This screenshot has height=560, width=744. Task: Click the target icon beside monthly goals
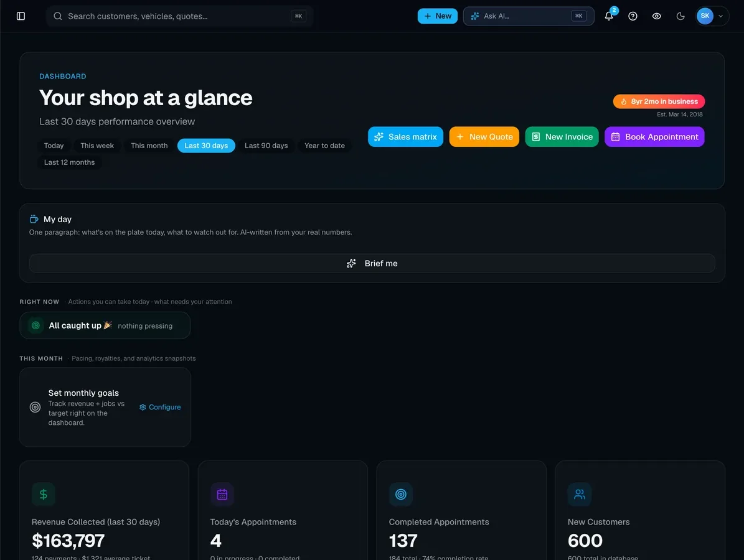(35, 408)
